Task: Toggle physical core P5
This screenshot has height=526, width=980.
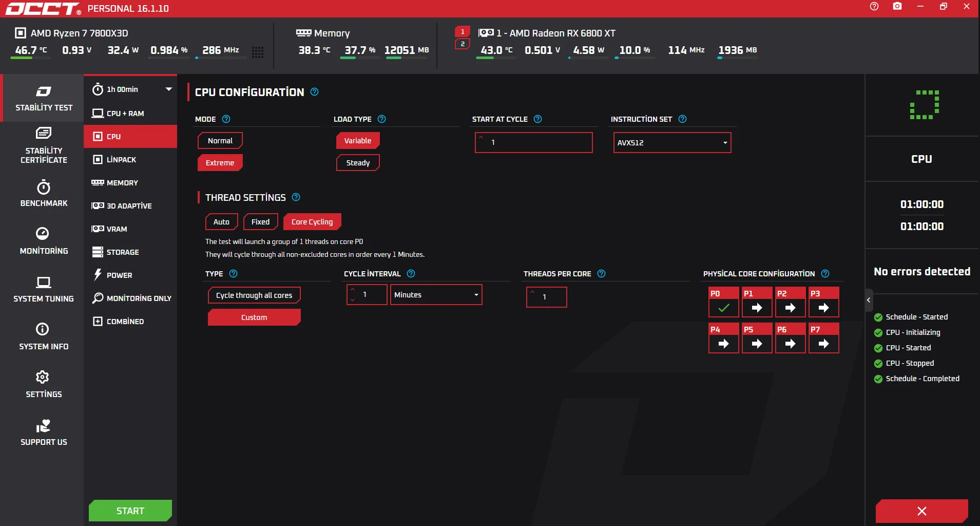Action: click(x=757, y=338)
